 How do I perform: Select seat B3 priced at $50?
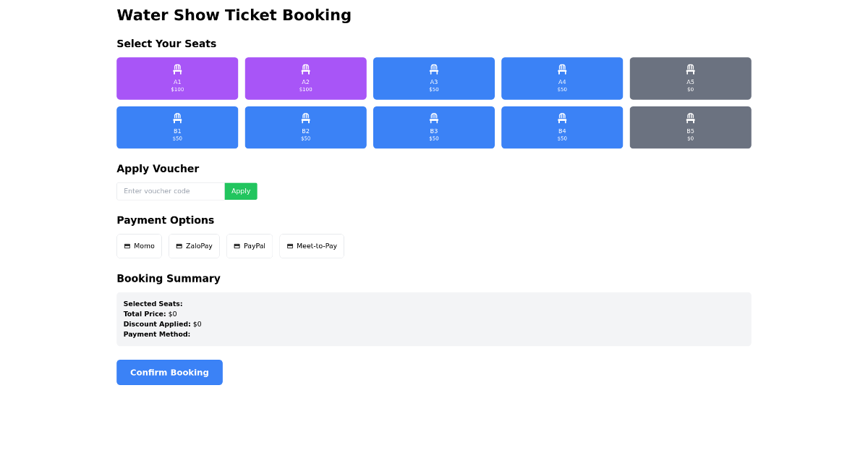(433, 127)
